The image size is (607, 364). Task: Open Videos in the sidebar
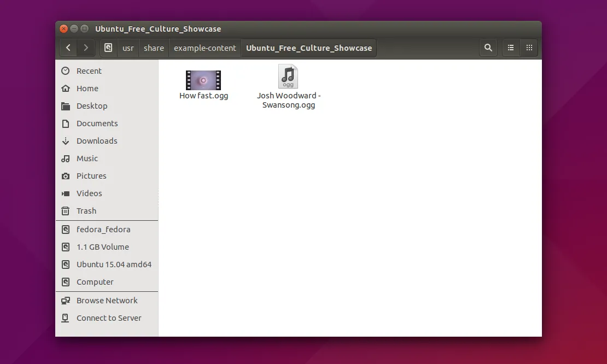(x=89, y=193)
